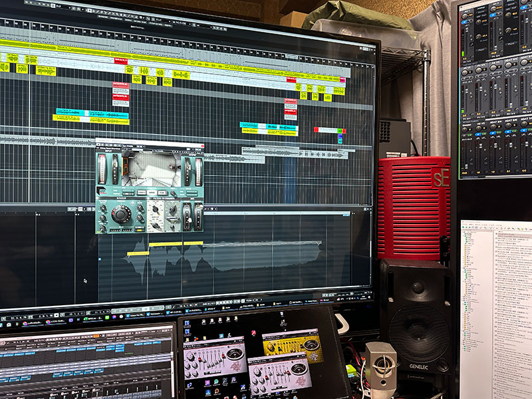Click the green app icon in the Windows taskbar
The height and width of the screenshot is (399, 532).
(107, 318)
